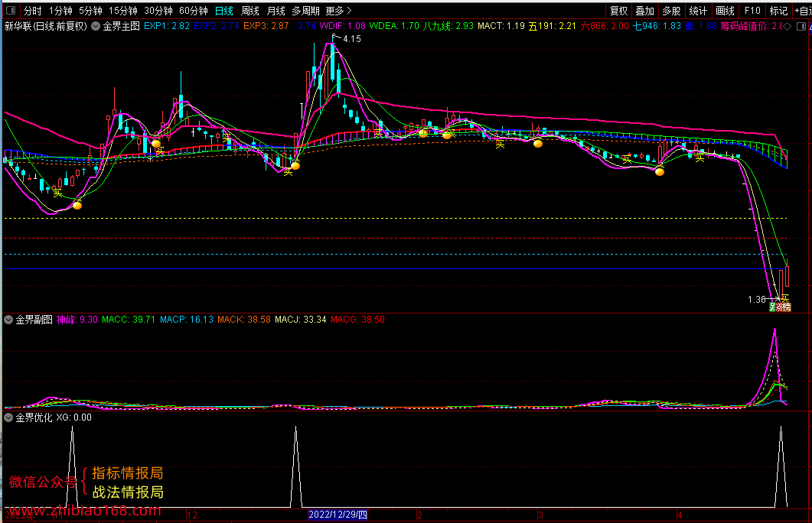Open the 金界主图 indicator dropdown arrow
This screenshot has width=812, height=523.
[96, 26]
